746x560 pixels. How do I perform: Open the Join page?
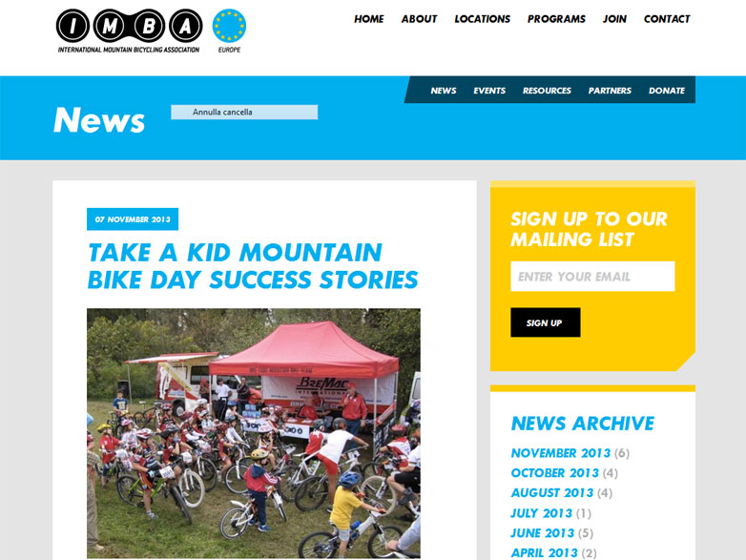[x=614, y=19]
